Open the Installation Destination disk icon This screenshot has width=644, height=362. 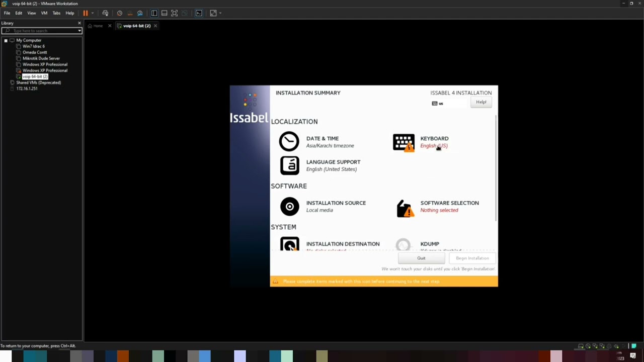click(289, 244)
